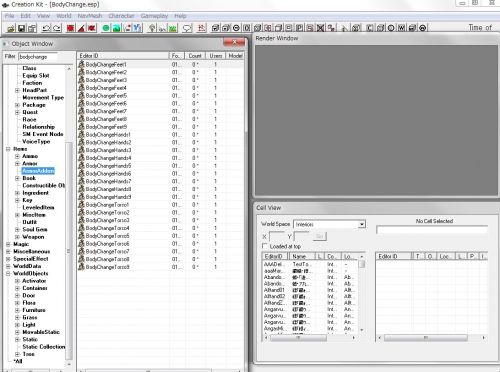
Task: Expand the Weapon tree node
Action: (17, 237)
